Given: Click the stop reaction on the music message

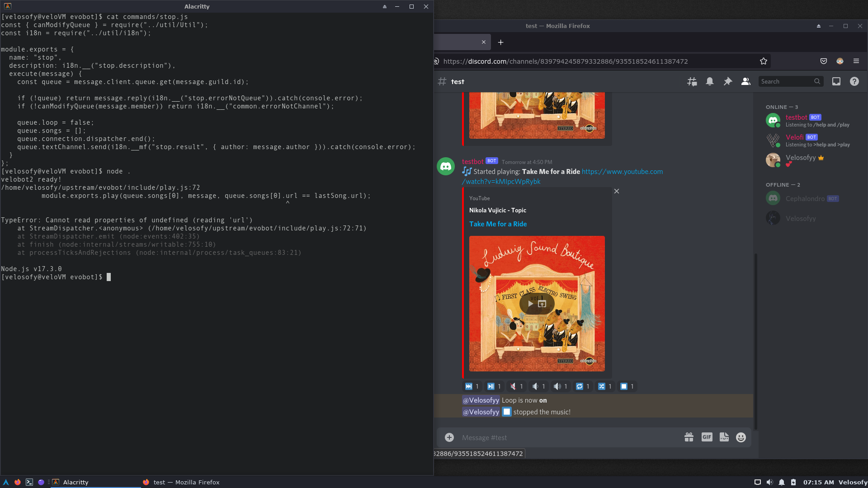Looking at the screenshot, I should click(627, 386).
